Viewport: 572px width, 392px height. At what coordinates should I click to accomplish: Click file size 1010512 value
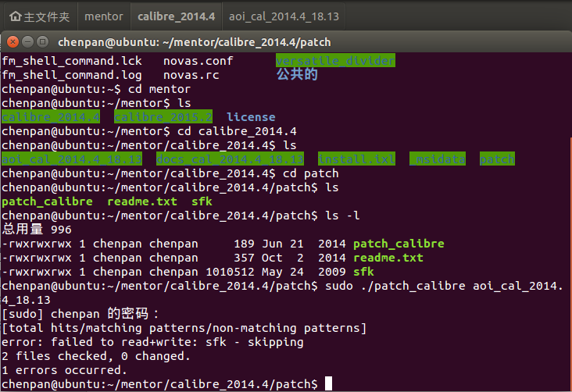(x=230, y=272)
